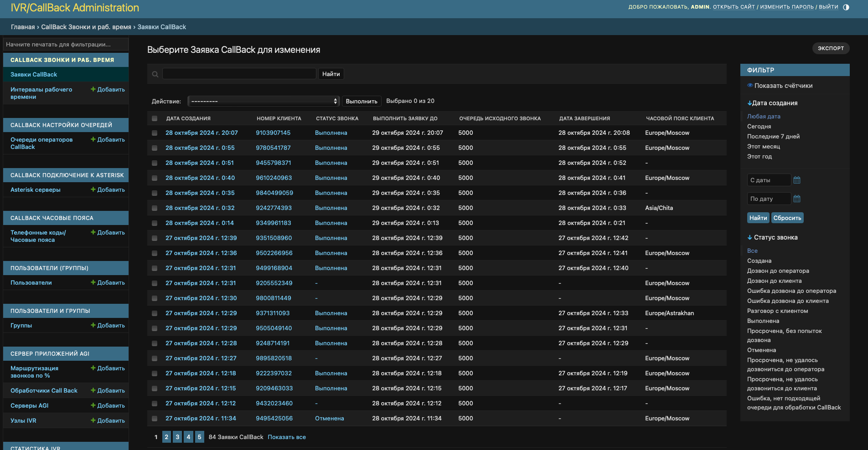Open calendar picker for 'С даты'
The height and width of the screenshot is (450, 868).
pyautogui.click(x=797, y=180)
